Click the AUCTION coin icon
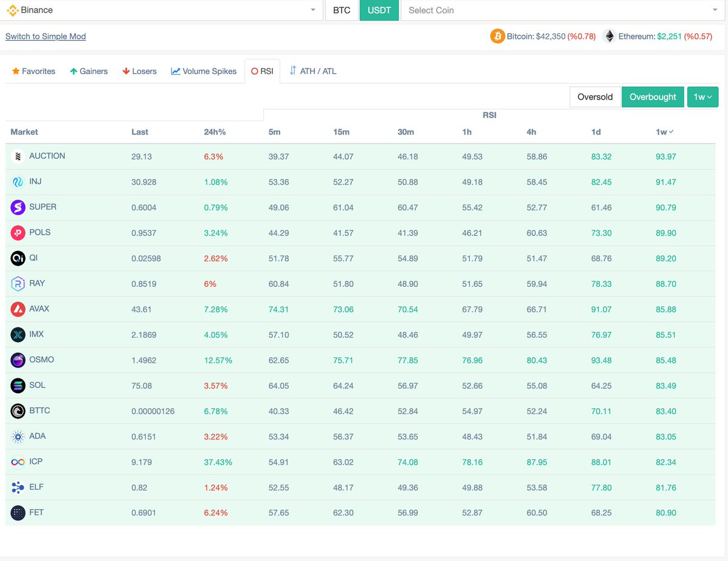 17,156
